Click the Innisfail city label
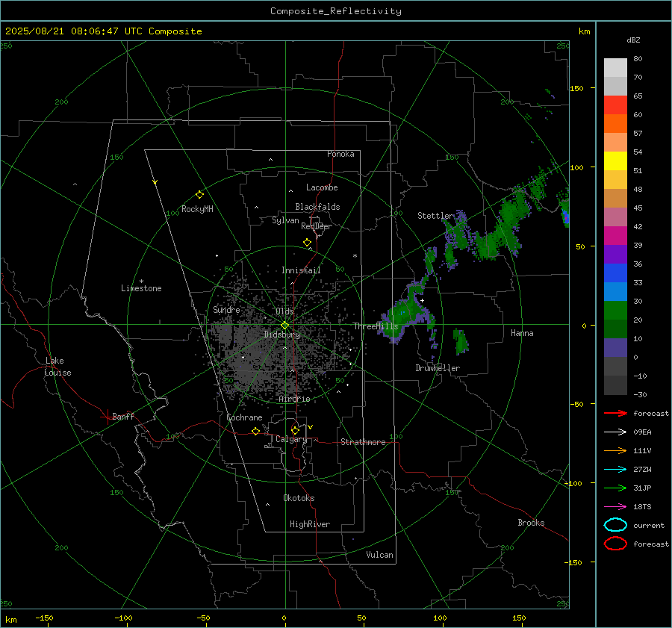This screenshot has width=672, height=628. pyautogui.click(x=301, y=270)
